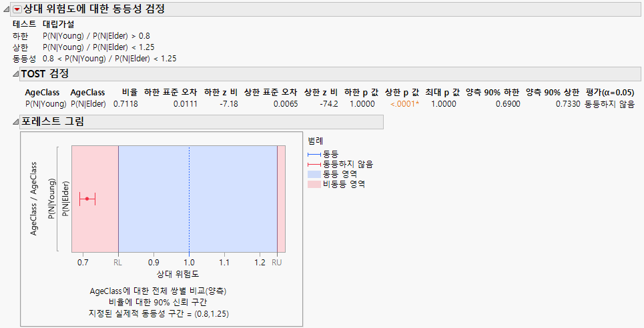Select the upper bound value 0.7330

[x=568, y=104]
